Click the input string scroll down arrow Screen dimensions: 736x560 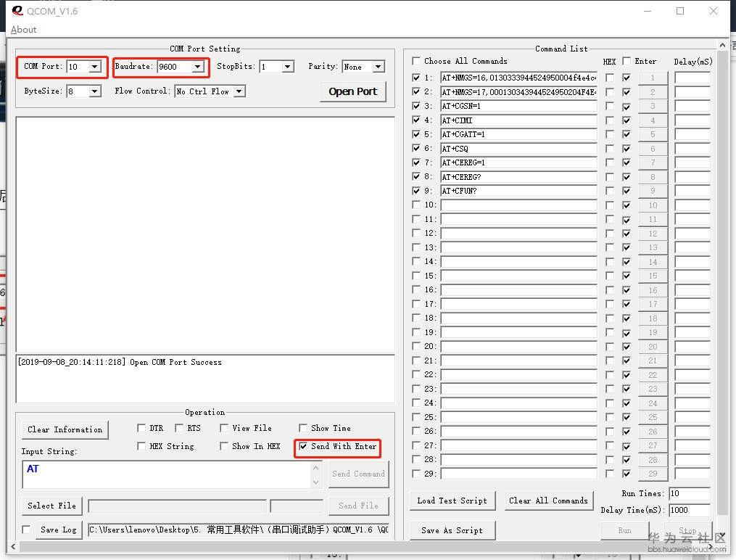[x=316, y=482]
